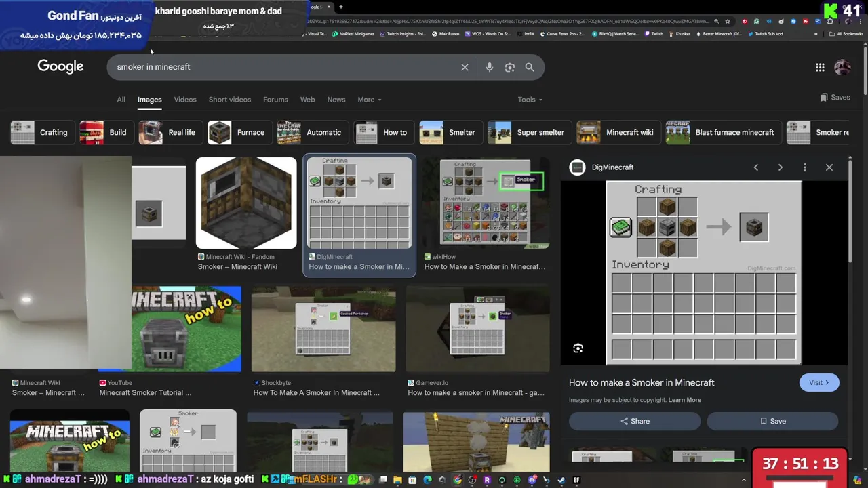The height and width of the screenshot is (488, 868).
Task: Open Microsoft Edge from the taskbar
Action: click(x=427, y=480)
